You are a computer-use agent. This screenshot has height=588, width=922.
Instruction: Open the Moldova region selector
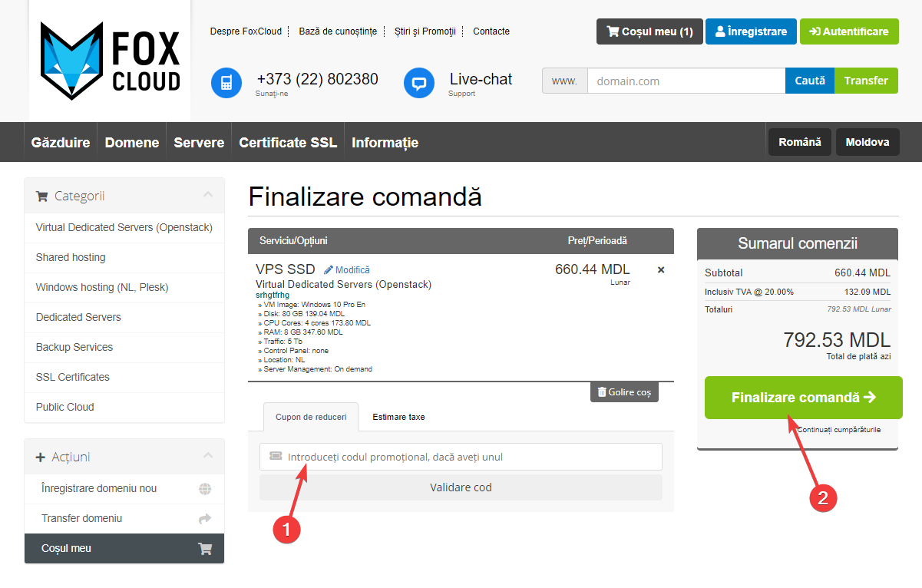pos(867,142)
